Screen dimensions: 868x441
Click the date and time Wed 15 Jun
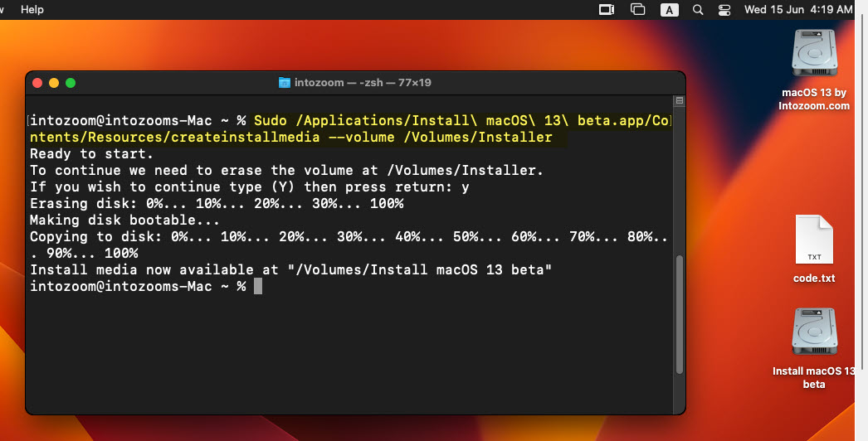point(797,9)
